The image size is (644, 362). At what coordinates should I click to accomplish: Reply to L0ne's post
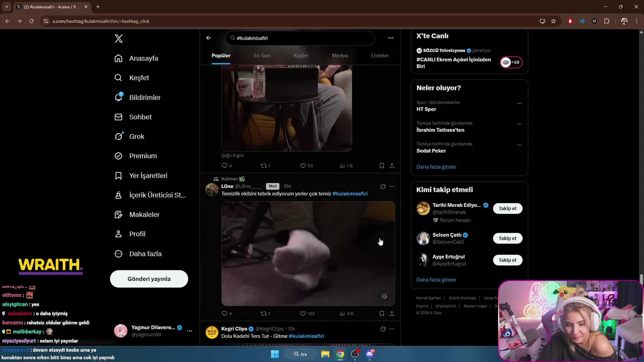tap(226, 313)
